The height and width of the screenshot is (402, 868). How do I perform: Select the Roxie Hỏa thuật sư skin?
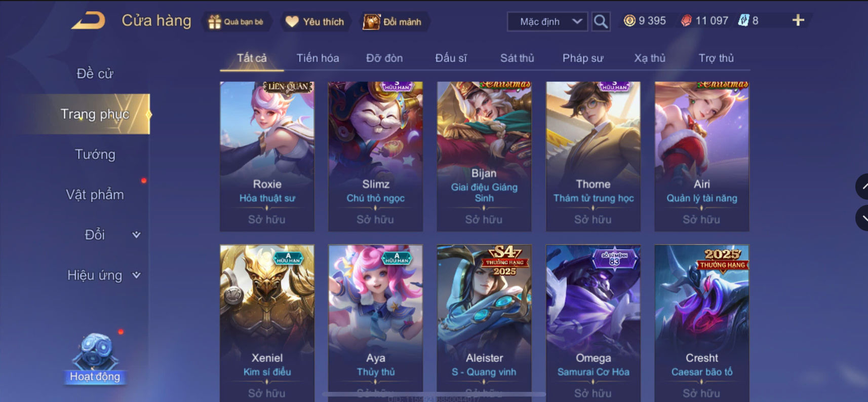pyautogui.click(x=267, y=156)
